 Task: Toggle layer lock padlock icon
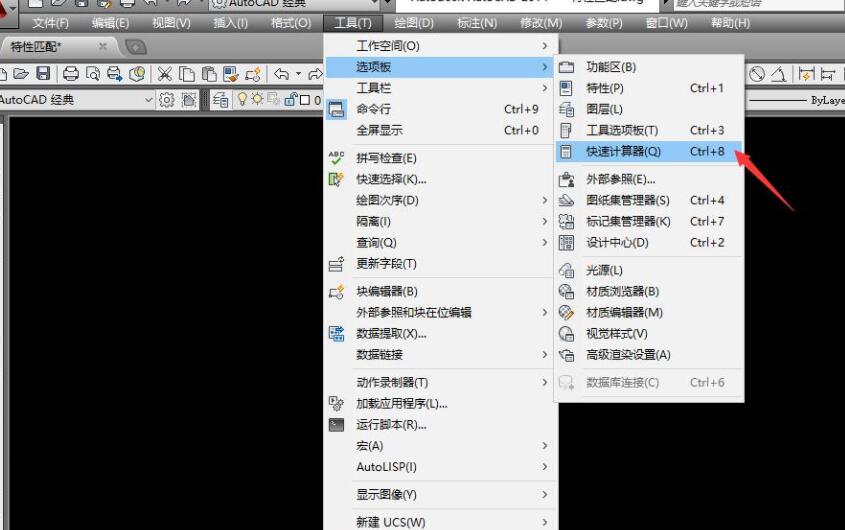tap(291, 99)
